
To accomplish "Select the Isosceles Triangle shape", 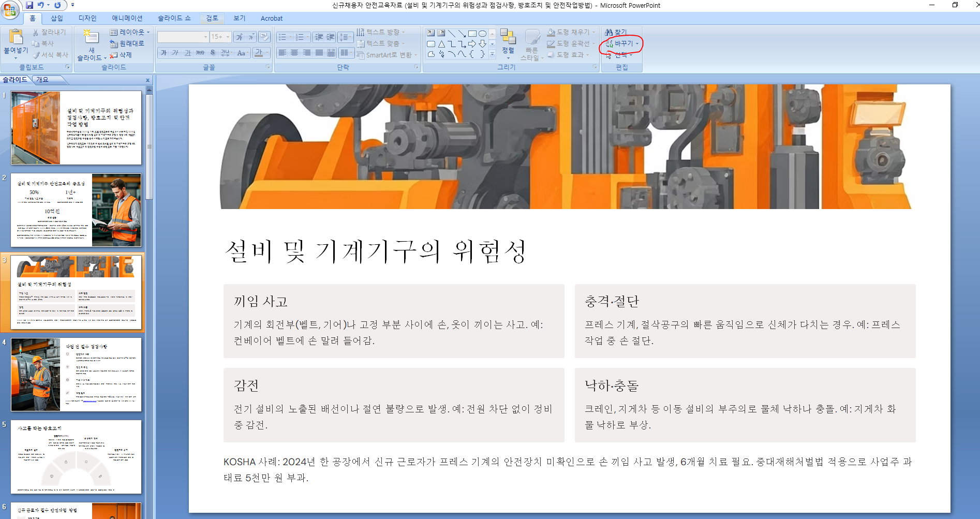I will coord(441,43).
